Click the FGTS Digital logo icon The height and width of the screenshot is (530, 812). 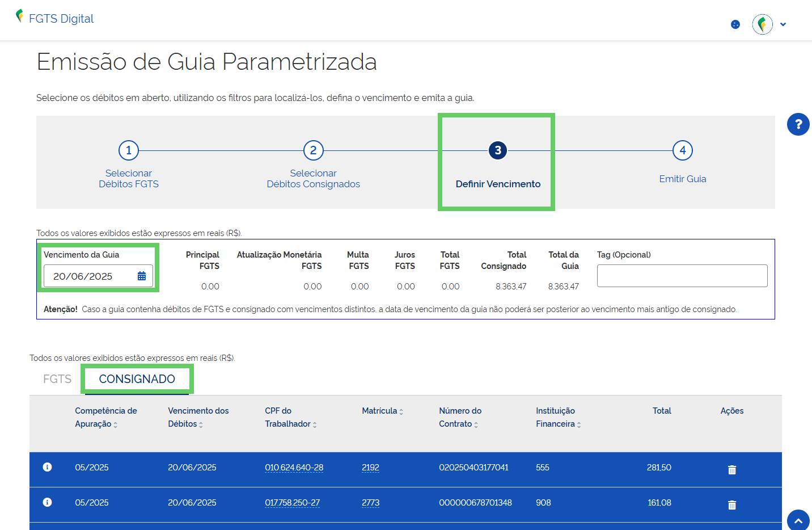pos(20,16)
